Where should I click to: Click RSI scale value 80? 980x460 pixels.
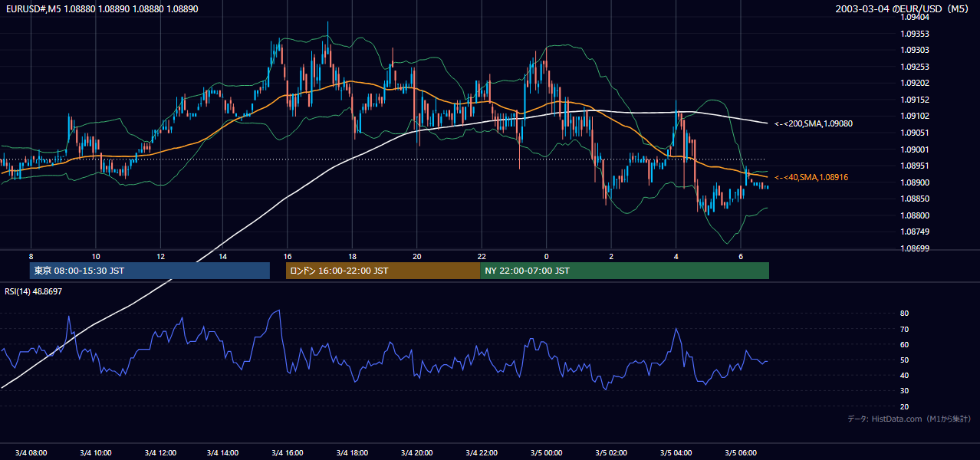(904, 314)
